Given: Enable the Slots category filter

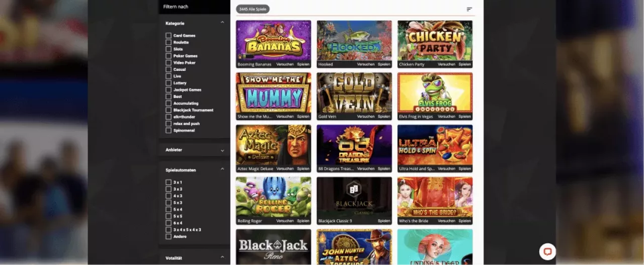Looking at the screenshot, I should tap(169, 49).
